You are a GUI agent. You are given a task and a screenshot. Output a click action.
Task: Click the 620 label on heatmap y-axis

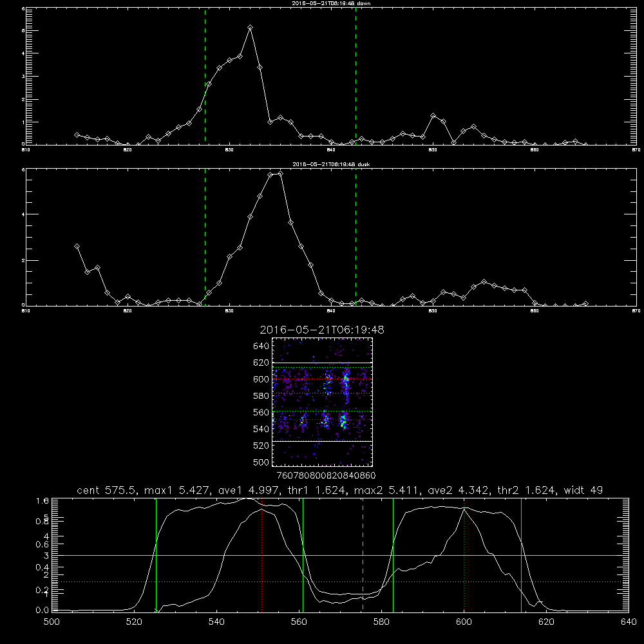click(261, 363)
